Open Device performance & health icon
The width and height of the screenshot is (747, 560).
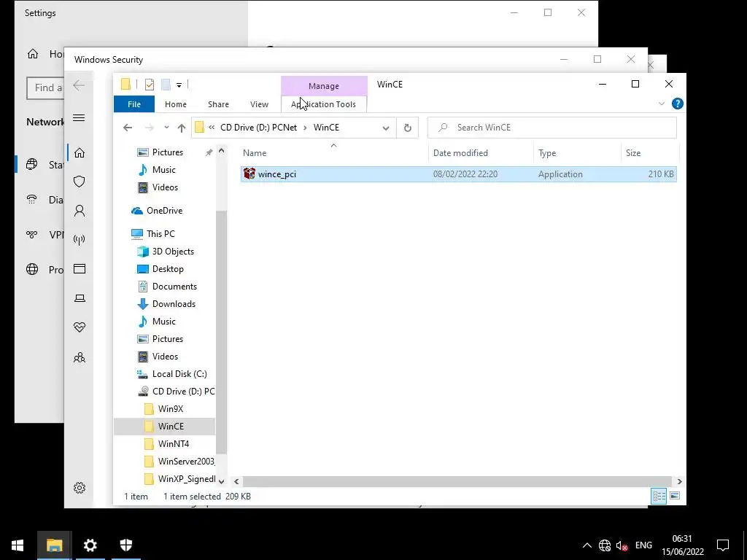[79, 327]
